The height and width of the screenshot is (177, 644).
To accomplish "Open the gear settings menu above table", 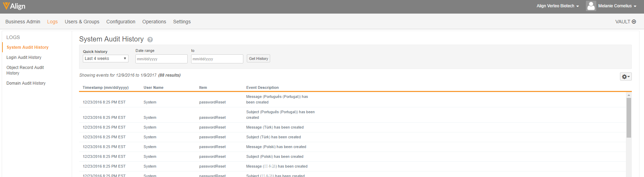I will (x=626, y=77).
